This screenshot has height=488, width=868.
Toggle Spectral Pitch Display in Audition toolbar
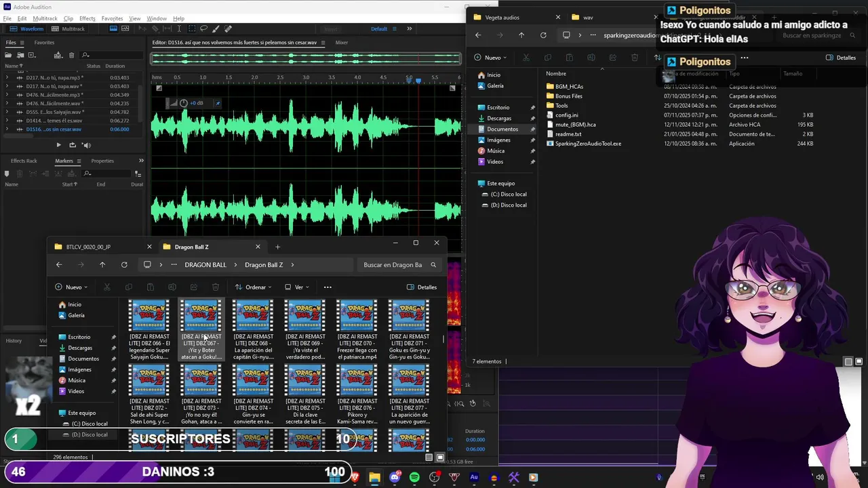[125, 28]
